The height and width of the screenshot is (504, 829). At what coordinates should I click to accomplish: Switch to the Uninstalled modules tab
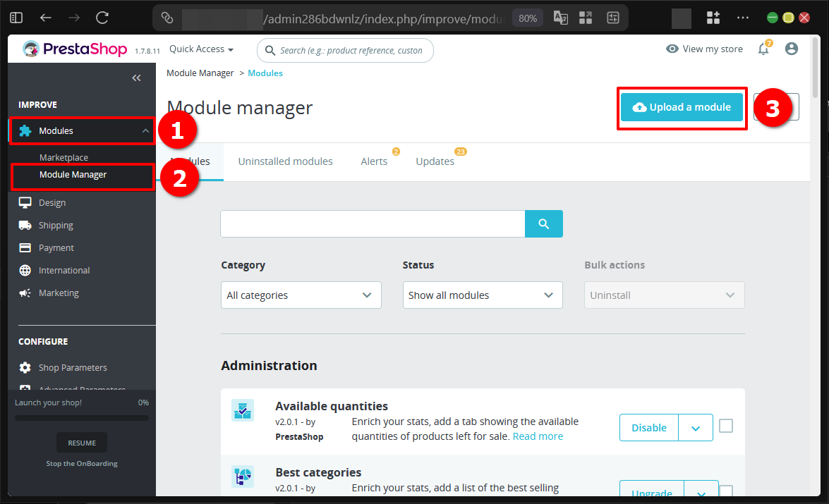click(x=285, y=161)
